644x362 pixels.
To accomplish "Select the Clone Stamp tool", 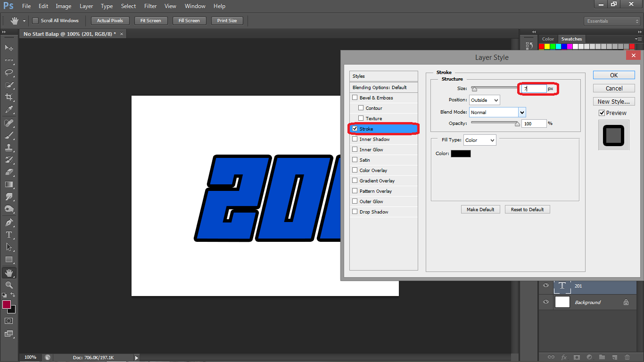I will [9, 148].
